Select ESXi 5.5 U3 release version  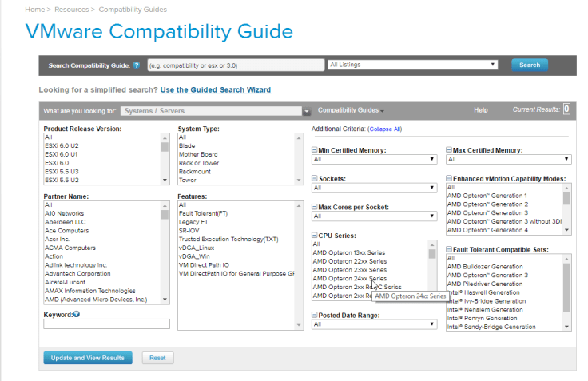[x=62, y=172]
